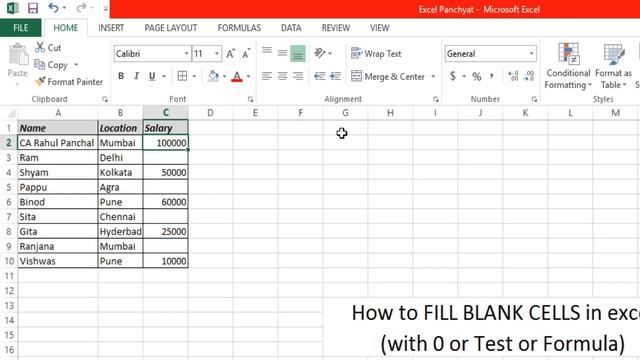This screenshot has height=360, width=640.
Task: Expand the Borders dropdown arrow
Action: click(x=194, y=76)
